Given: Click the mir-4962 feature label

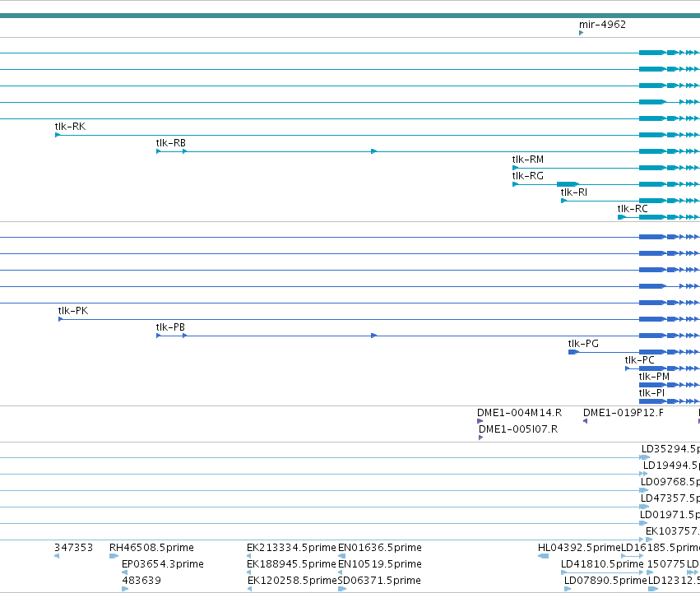Looking at the screenshot, I should point(602,25).
